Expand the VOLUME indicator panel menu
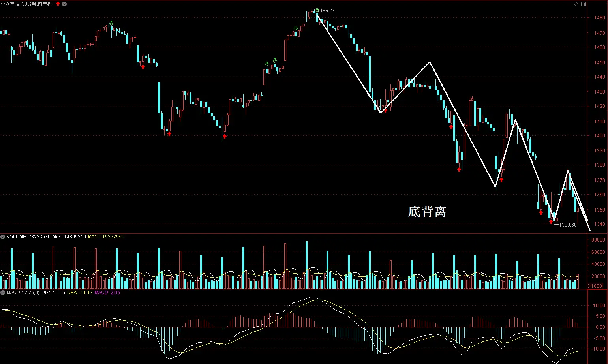Screen dimensions: 608x364 coord(3,237)
